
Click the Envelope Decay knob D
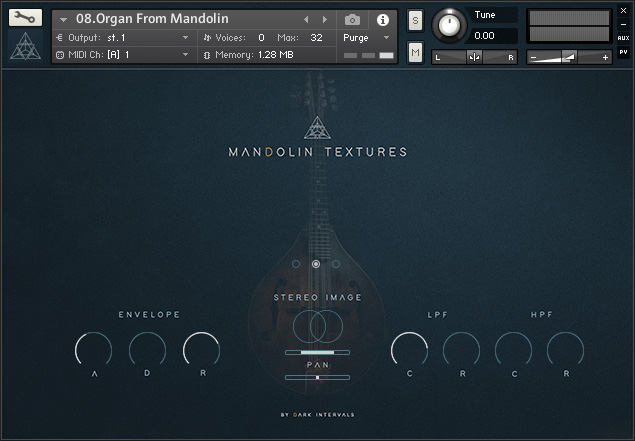point(147,350)
